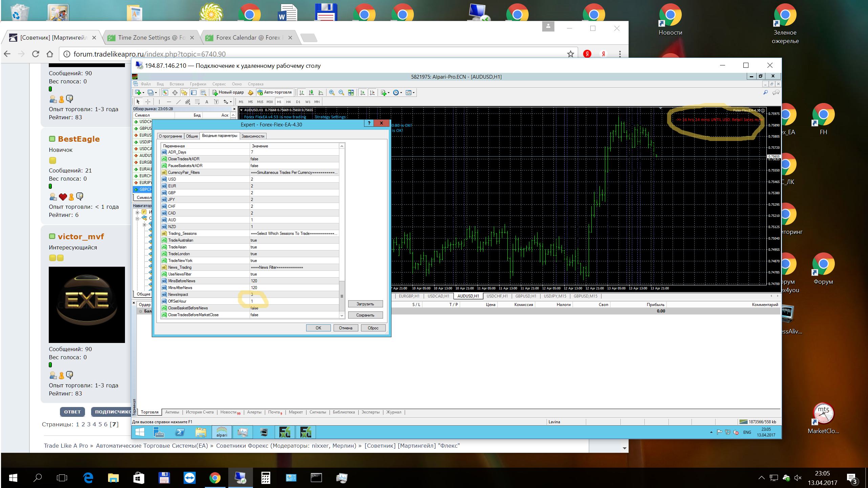Toggle the Terminal panel toolbar icon

(194, 93)
